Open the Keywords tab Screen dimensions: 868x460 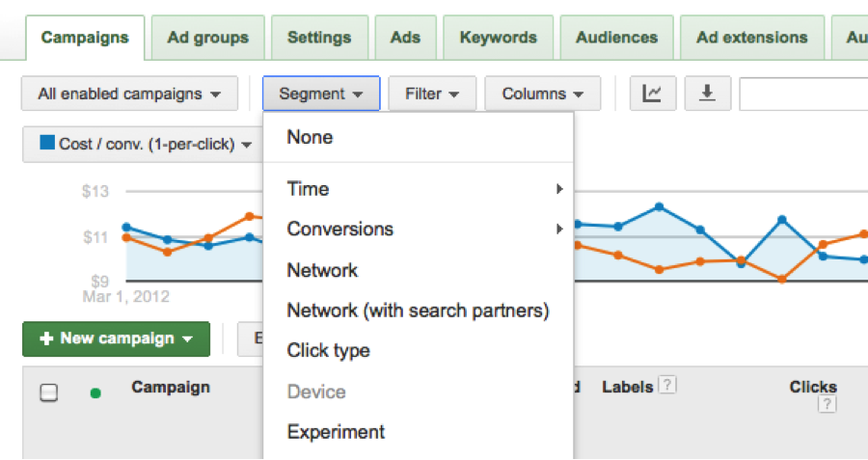(498, 38)
